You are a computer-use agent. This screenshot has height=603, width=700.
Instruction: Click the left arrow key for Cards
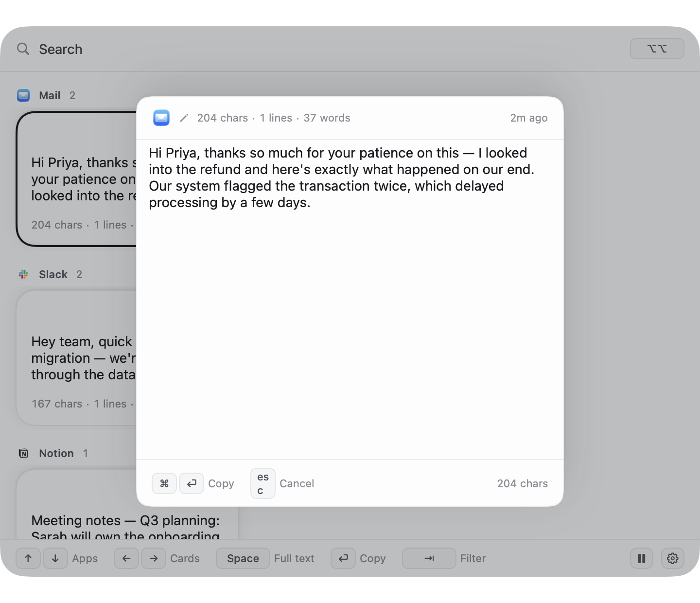pyautogui.click(x=126, y=558)
